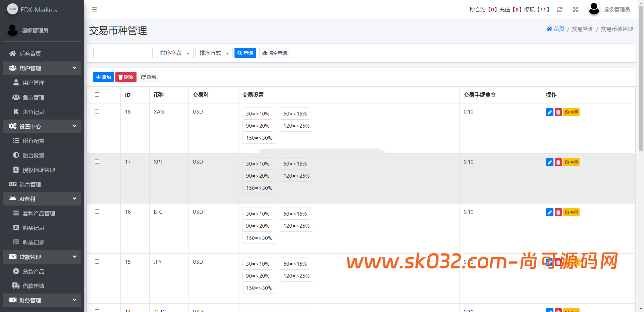Click the blue 添加 button
Screen dimensions: 644x312
point(103,77)
